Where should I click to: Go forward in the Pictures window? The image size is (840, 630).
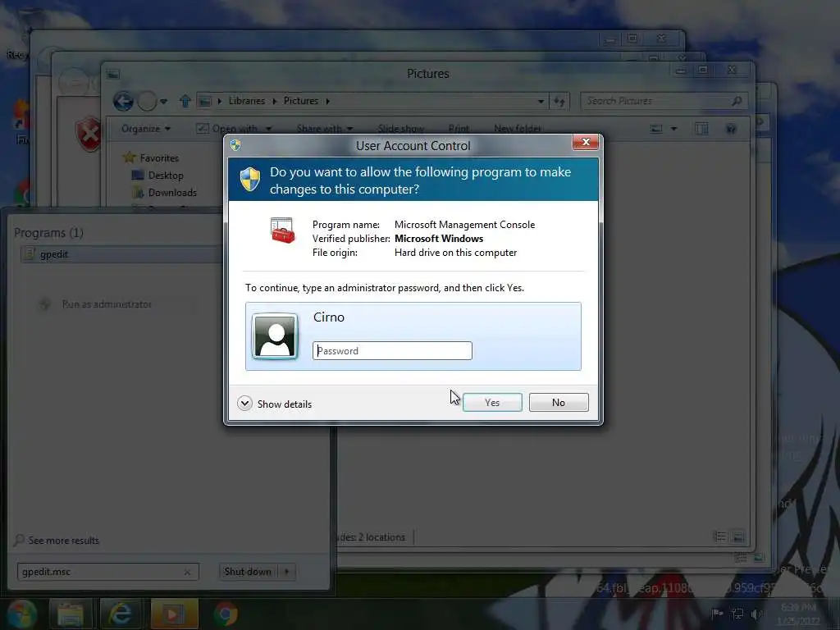[147, 101]
